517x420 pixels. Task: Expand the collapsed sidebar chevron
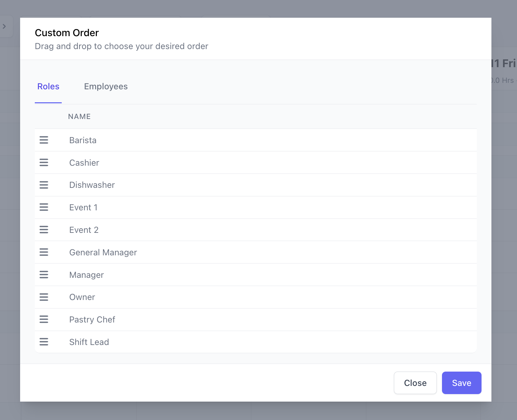tap(4, 26)
